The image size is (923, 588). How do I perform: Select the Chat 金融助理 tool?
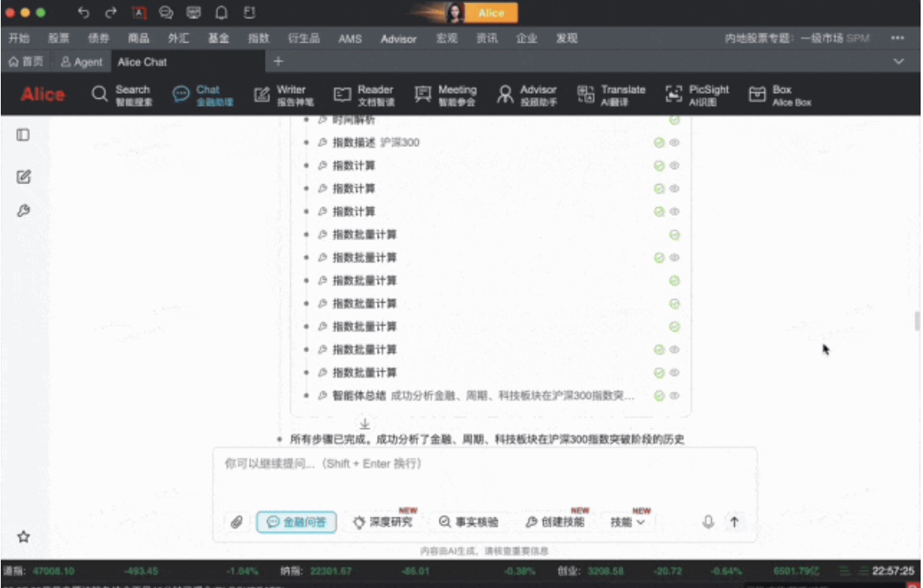pyautogui.click(x=203, y=95)
